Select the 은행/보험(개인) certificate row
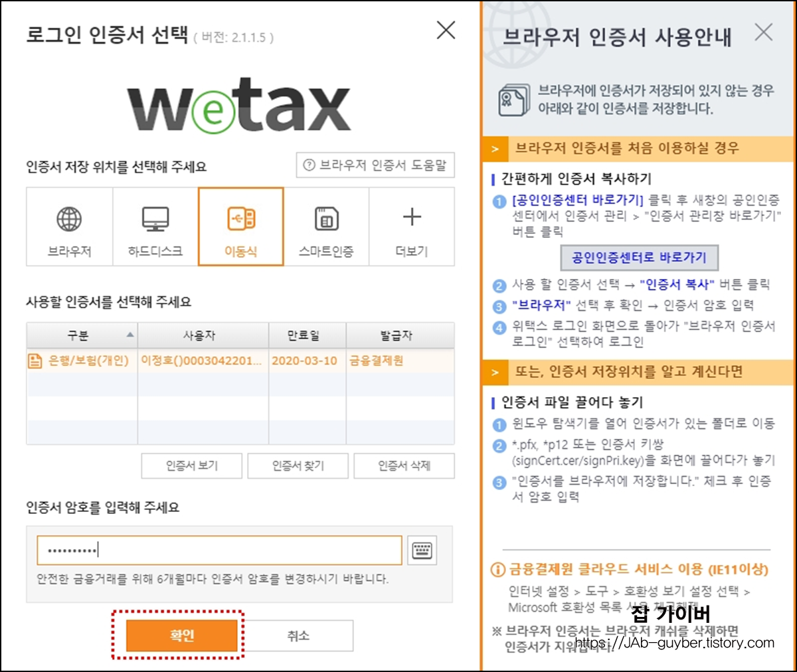Screen dimensions: 797x672 pyautogui.click(x=240, y=361)
